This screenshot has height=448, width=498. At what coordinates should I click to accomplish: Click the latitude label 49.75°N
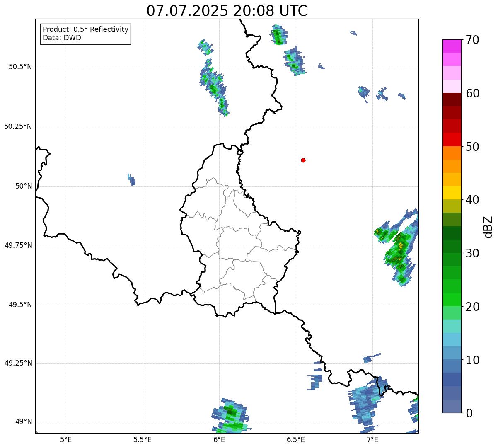(18, 245)
